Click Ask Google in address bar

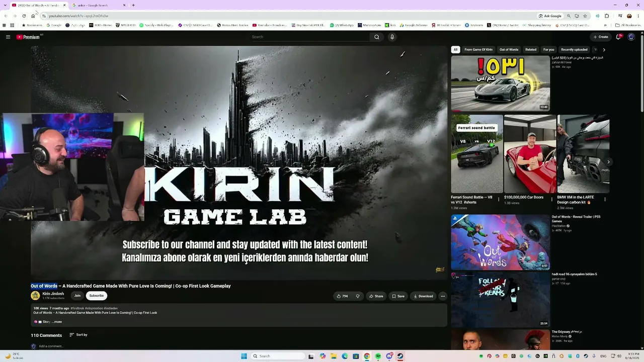[550, 16]
